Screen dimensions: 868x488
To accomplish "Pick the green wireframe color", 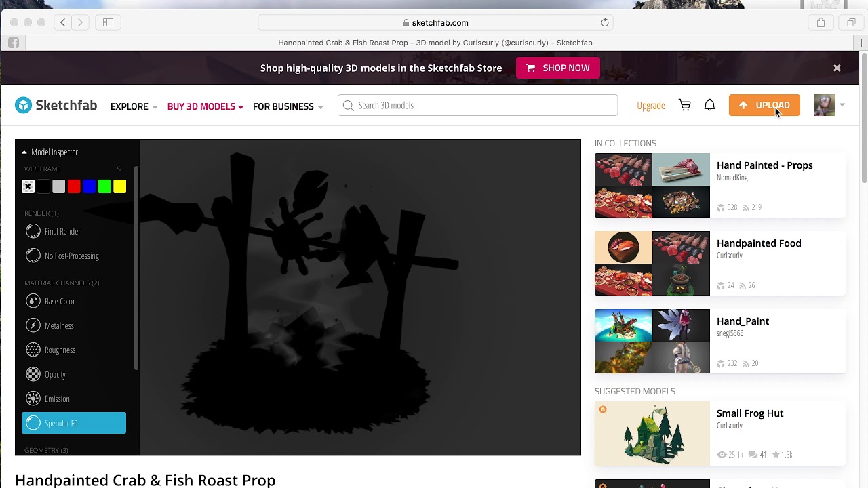I will click(x=104, y=186).
